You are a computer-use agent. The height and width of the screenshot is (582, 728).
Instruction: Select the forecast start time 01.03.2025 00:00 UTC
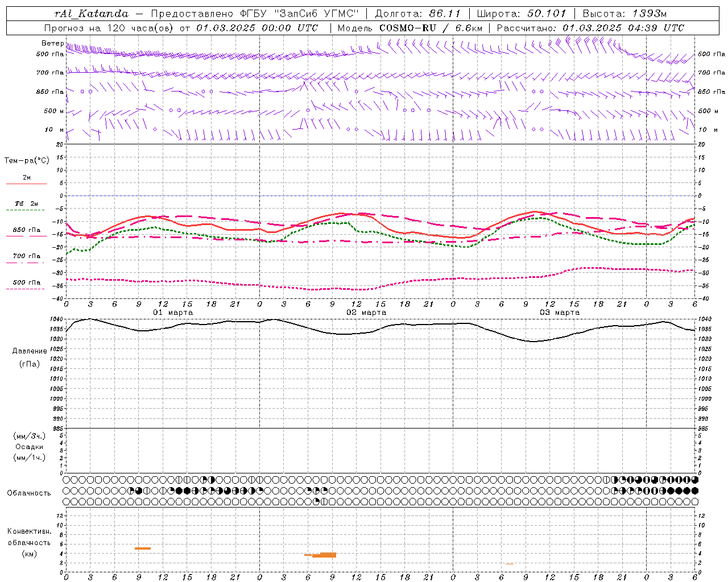click(257, 28)
